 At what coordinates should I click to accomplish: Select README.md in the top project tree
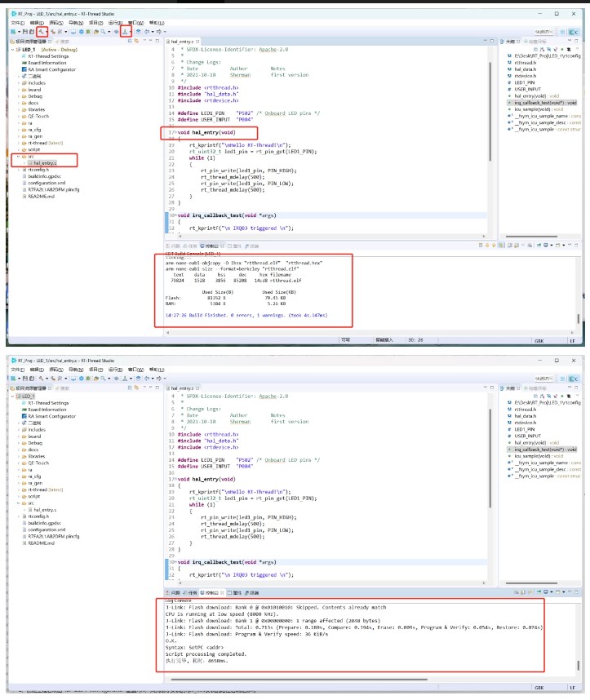tap(38, 197)
